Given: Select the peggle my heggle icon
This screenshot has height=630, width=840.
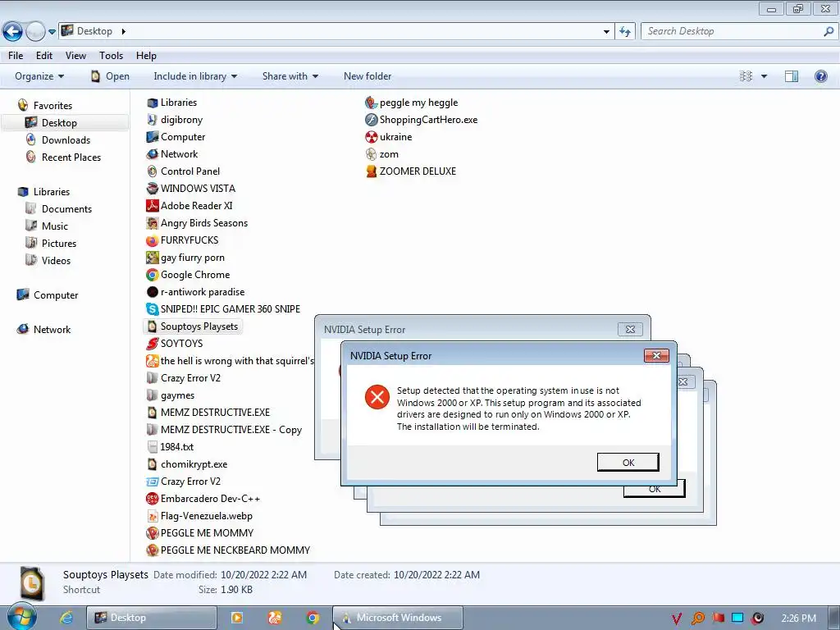Looking at the screenshot, I should click(372, 103).
